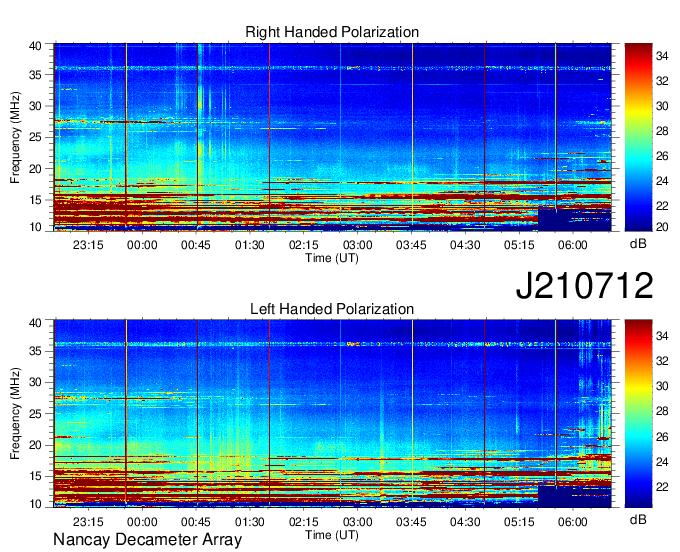Click the 03:00 tick label on bottom plot

[357, 522]
